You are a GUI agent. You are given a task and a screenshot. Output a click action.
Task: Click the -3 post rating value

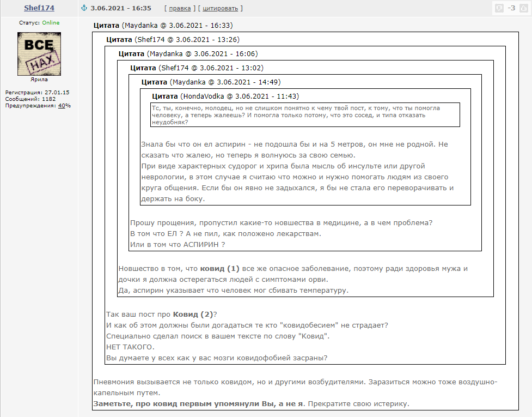pyautogui.click(x=512, y=8)
